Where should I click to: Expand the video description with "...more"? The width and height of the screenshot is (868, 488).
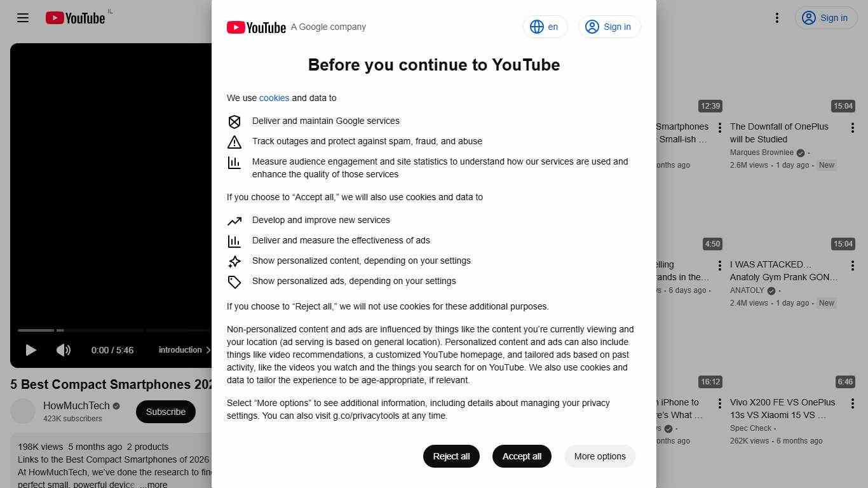(154, 484)
